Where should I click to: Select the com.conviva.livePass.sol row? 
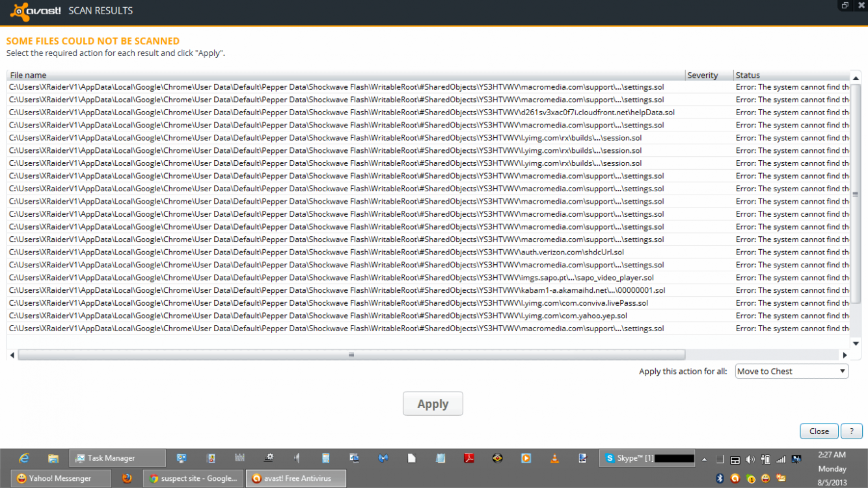(x=428, y=303)
